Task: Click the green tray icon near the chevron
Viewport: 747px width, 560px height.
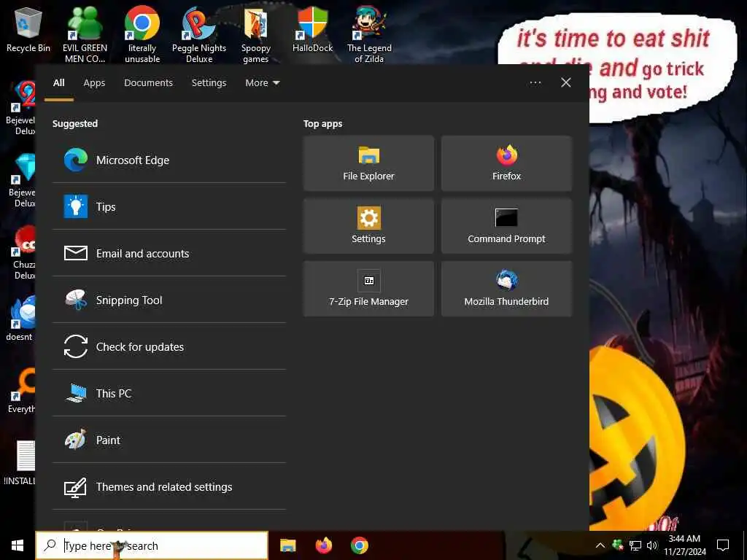Action: pyautogui.click(x=618, y=545)
